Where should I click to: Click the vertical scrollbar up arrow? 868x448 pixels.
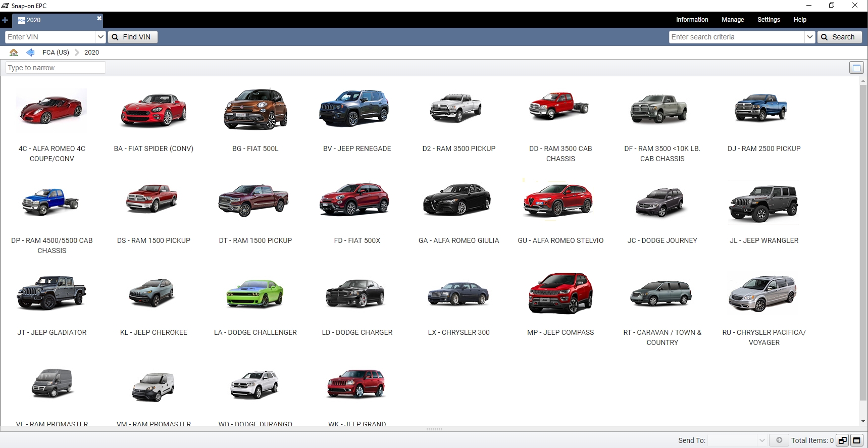pyautogui.click(x=863, y=80)
